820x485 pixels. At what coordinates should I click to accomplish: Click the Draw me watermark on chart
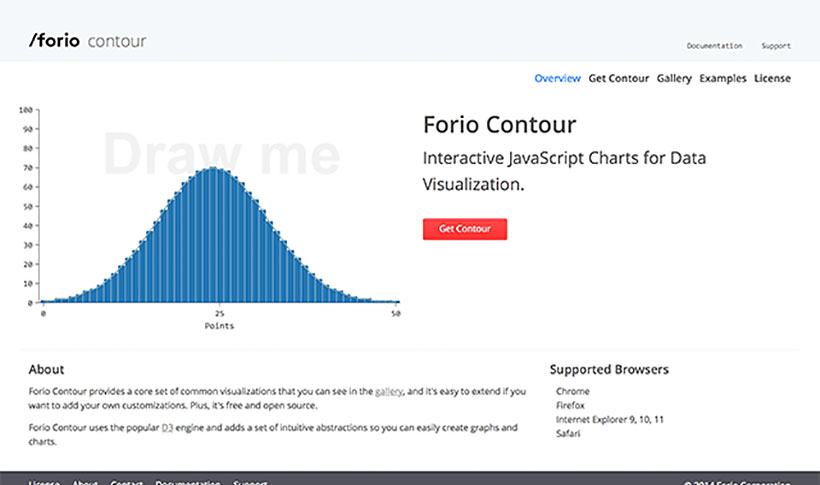222,155
